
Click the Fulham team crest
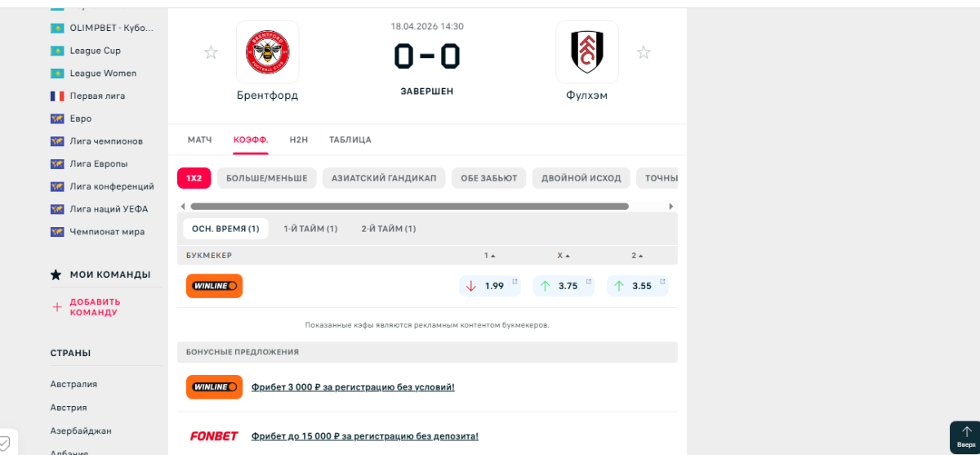click(x=586, y=52)
